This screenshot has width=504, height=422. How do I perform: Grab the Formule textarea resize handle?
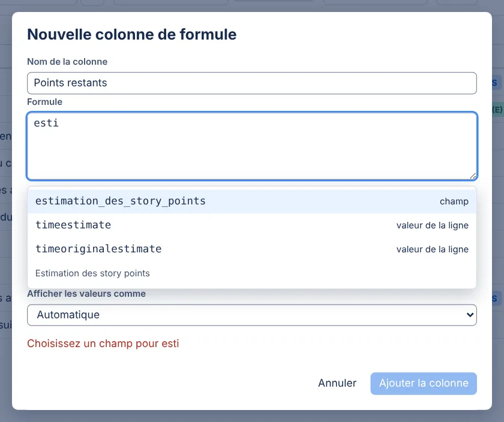click(473, 176)
